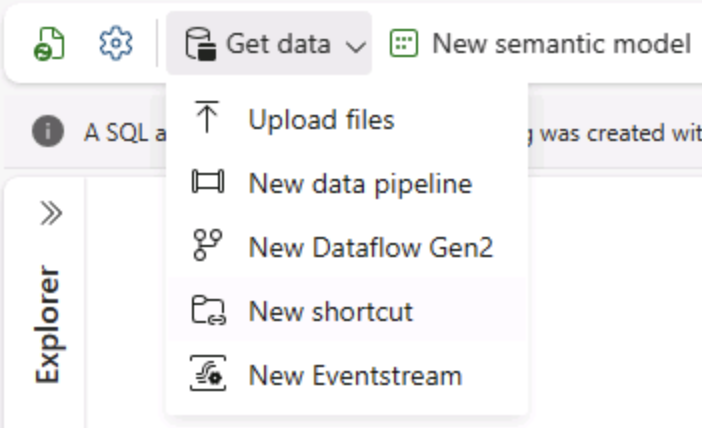Click the Get data button label
Screen dimensions: 702x428
click(278, 44)
